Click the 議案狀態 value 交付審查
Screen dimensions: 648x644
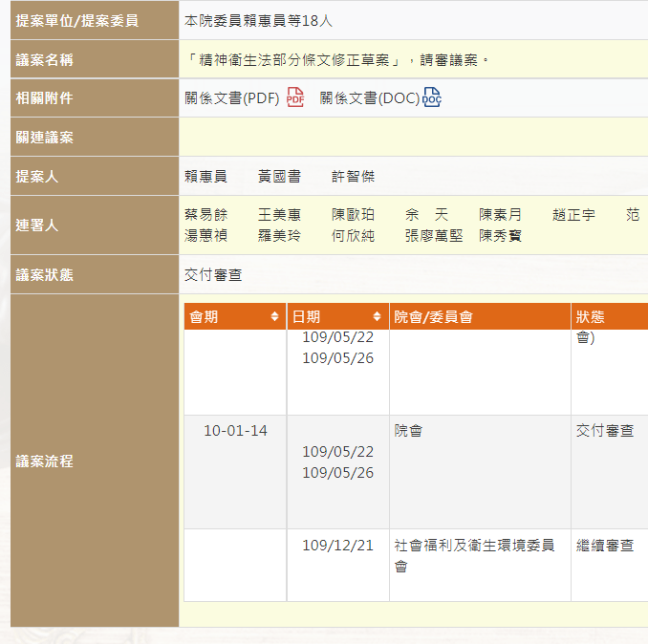(x=213, y=274)
